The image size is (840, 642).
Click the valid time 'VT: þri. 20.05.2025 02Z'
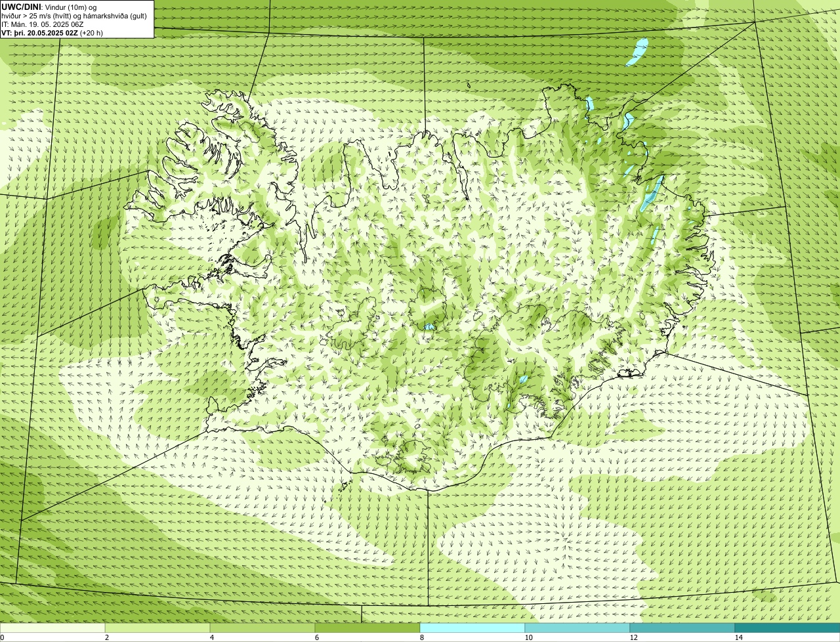[x=39, y=33]
